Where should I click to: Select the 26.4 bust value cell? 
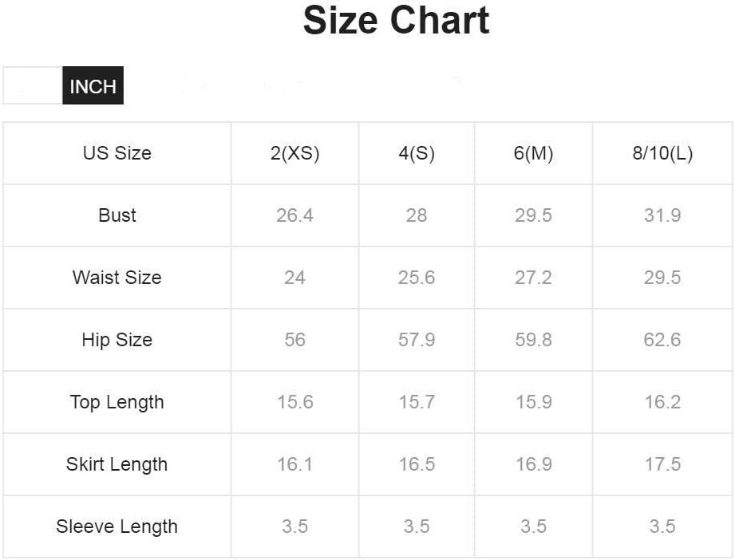[x=294, y=215]
